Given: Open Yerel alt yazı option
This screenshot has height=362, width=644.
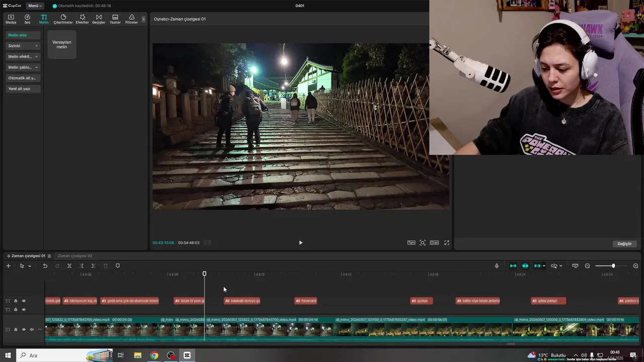Looking at the screenshot, I should 23,88.
